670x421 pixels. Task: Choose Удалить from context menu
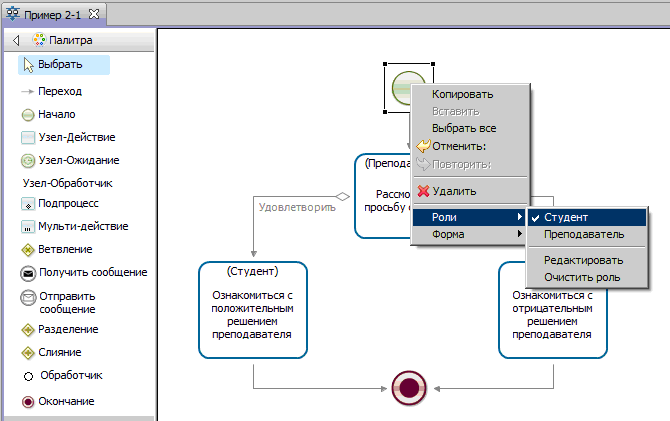(x=453, y=191)
